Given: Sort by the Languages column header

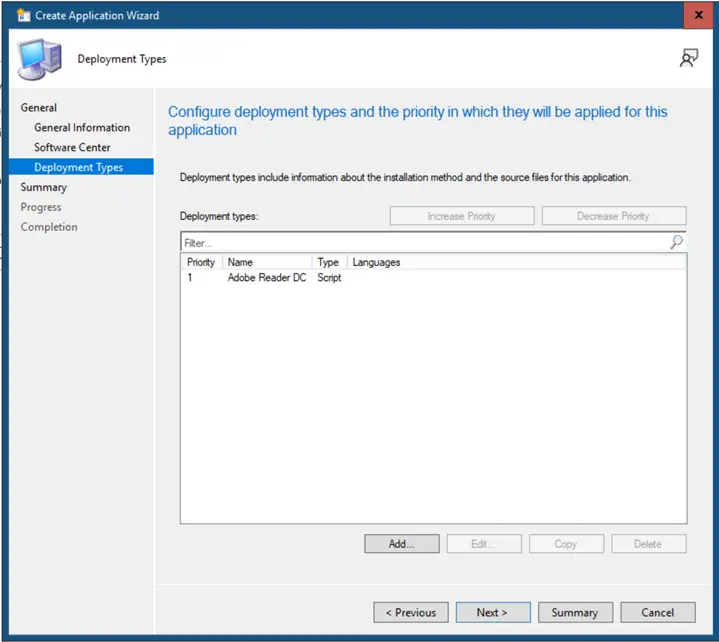Looking at the screenshot, I should coord(376,262).
